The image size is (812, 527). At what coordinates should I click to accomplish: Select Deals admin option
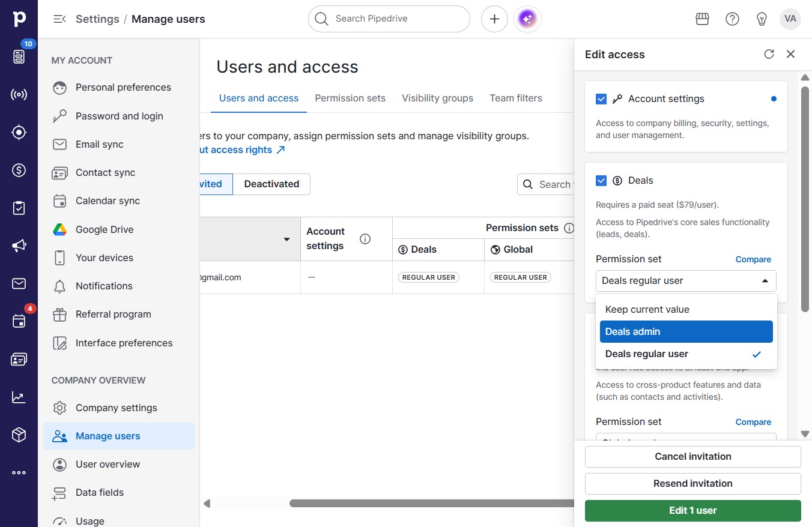686,332
